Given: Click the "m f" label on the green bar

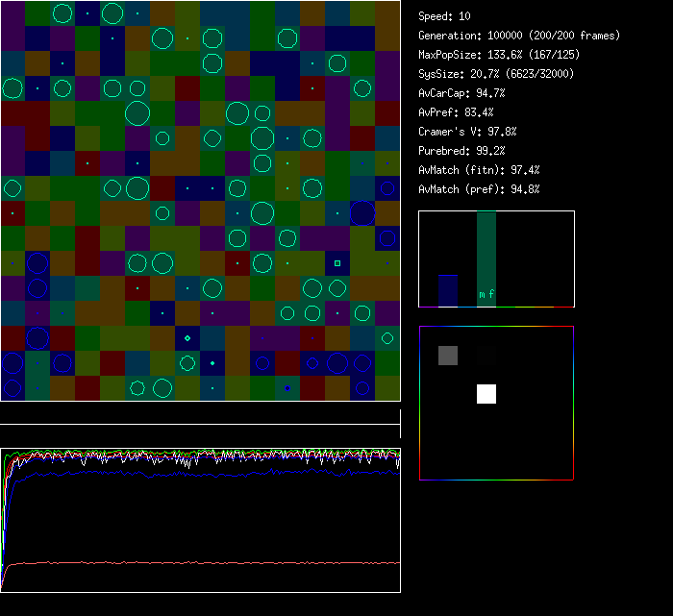Looking at the screenshot, I should click(x=486, y=295).
